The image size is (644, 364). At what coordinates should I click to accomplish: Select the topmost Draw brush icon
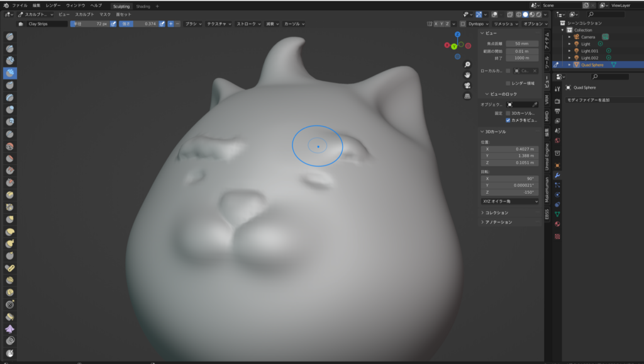coord(9,37)
